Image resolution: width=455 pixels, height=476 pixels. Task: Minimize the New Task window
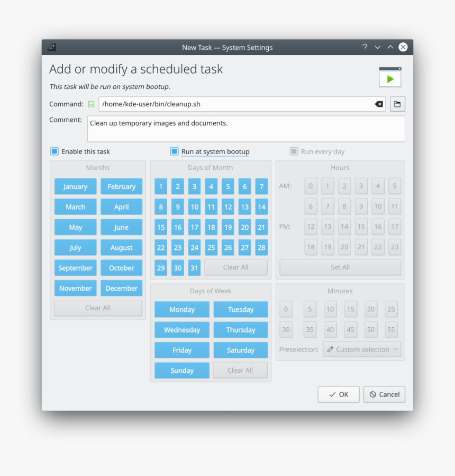(378, 47)
